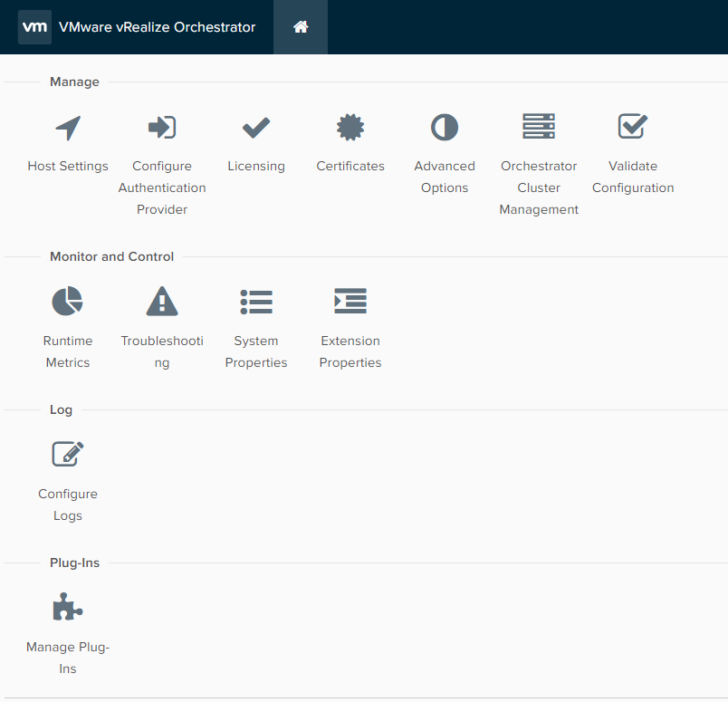Click the Extension Properties label

tap(350, 351)
